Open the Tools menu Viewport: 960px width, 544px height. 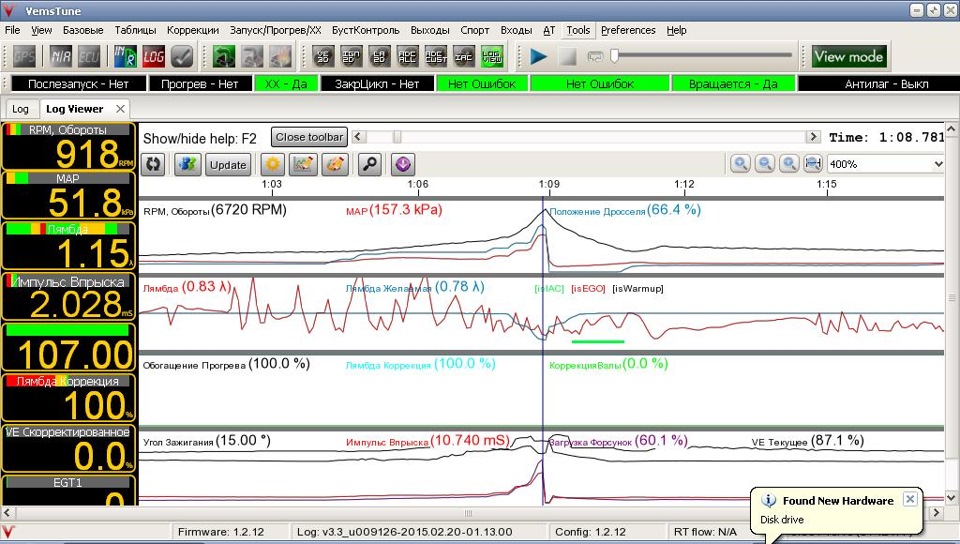[578, 30]
